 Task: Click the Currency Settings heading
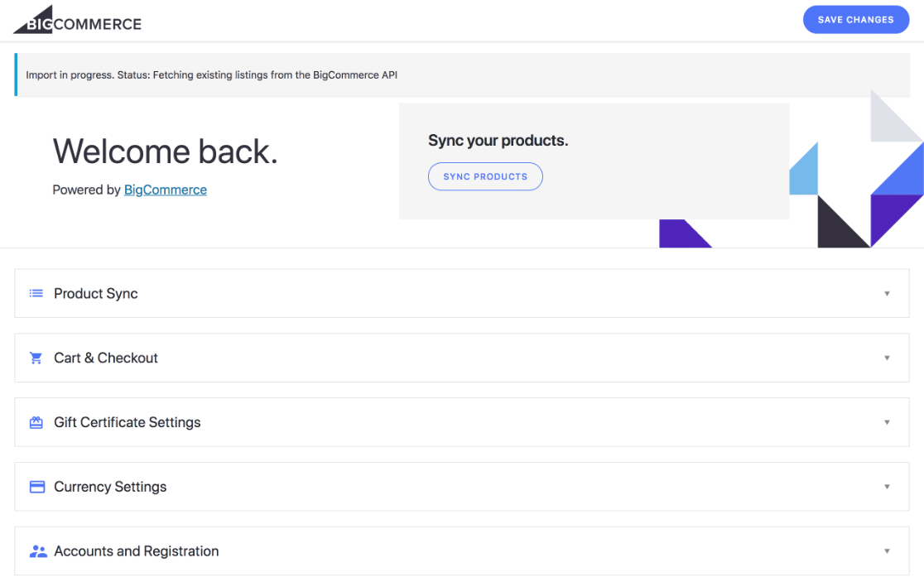pyautogui.click(x=110, y=487)
